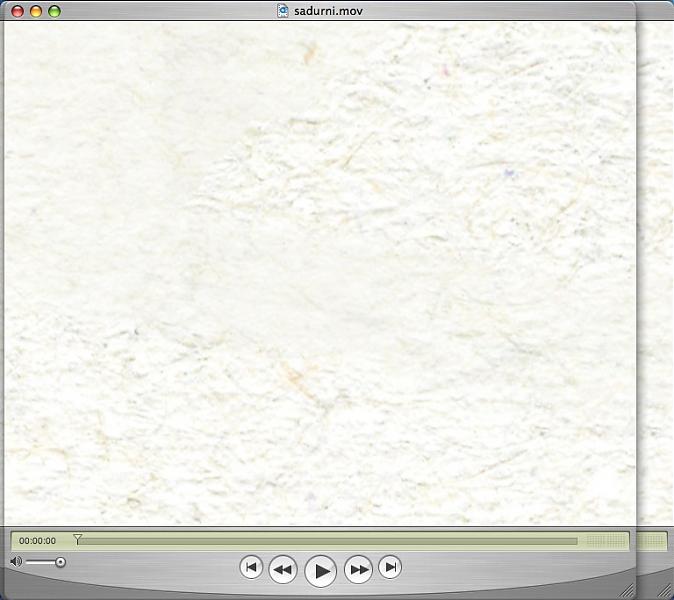Viewport: 674px width, 600px height.
Task: Minimize the window with yellow button
Action: [x=36, y=11]
